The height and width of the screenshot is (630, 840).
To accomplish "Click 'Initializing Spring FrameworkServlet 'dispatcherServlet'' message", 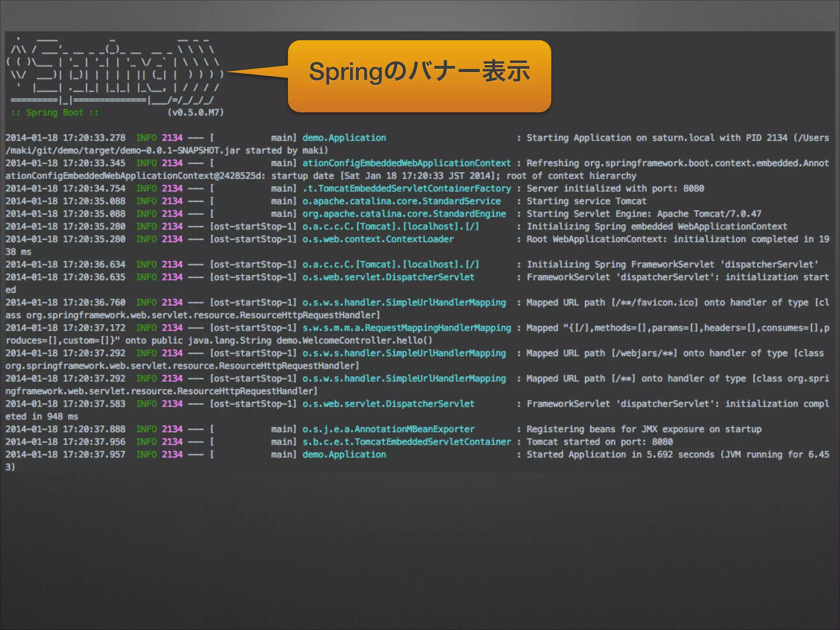I will 672,265.
